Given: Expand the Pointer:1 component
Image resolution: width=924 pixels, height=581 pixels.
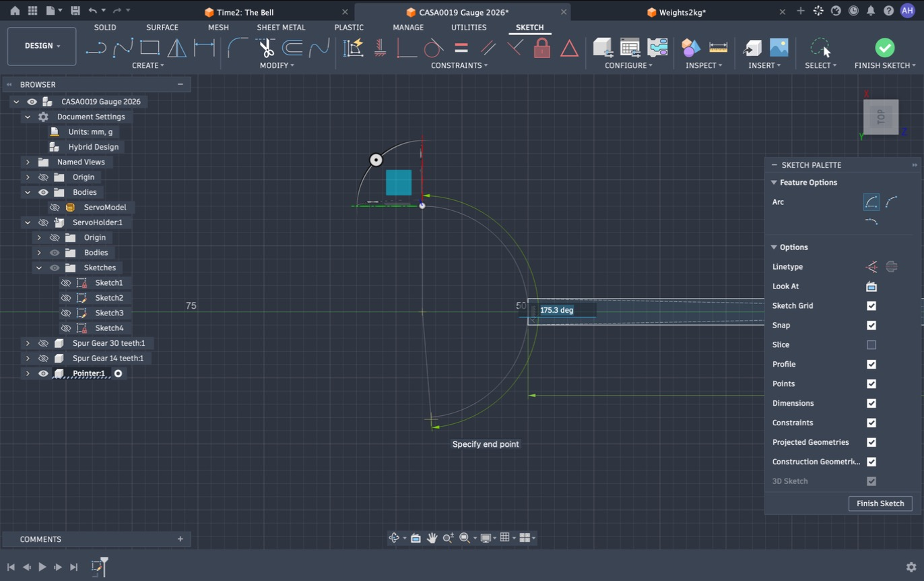Looking at the screenshot, I should [x=28, y=373].
